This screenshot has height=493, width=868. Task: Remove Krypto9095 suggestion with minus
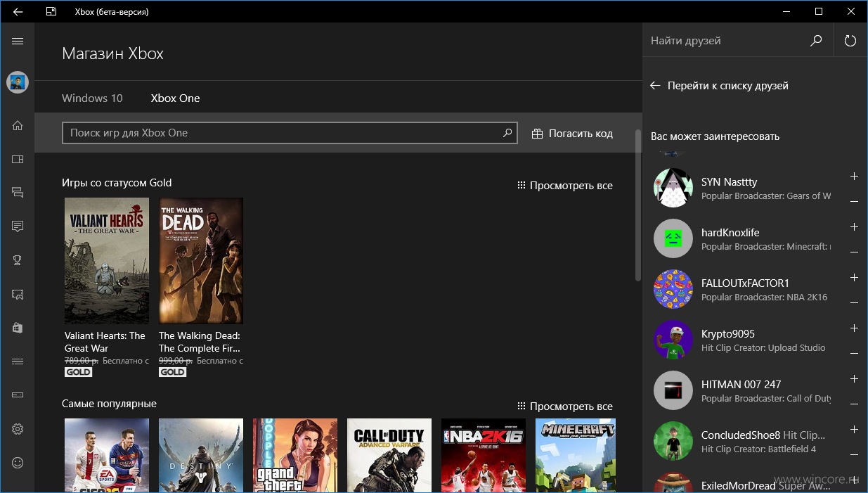pyautogui.click(x=854, y=353)
